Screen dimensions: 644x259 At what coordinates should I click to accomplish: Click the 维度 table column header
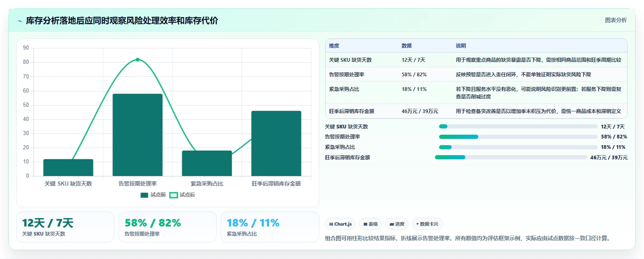334,46
